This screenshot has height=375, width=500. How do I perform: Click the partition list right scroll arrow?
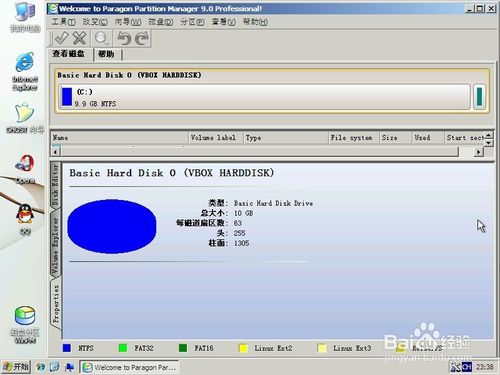[479, 152]
